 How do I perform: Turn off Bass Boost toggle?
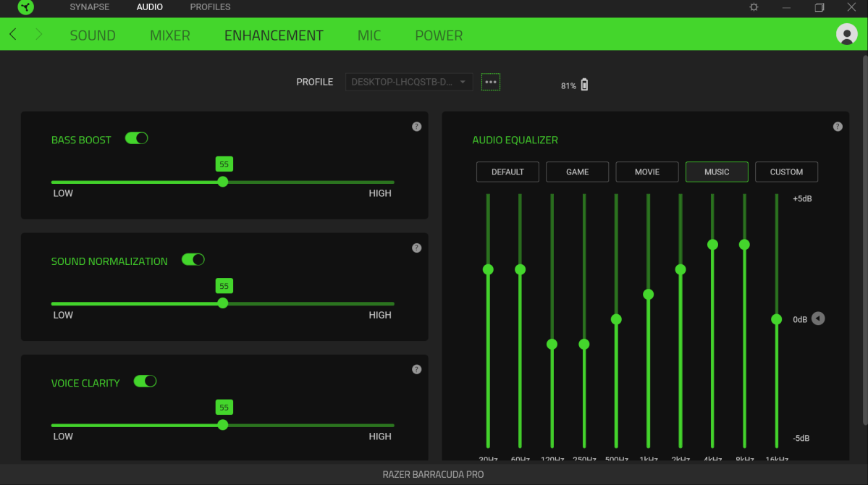pos(136,138)
